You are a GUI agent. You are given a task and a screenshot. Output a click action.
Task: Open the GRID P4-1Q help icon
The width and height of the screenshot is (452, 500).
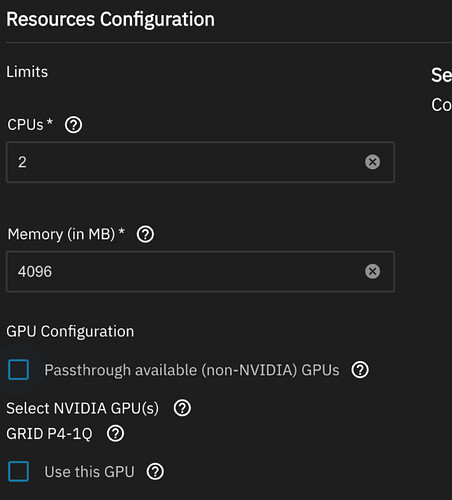pos(115,434)
